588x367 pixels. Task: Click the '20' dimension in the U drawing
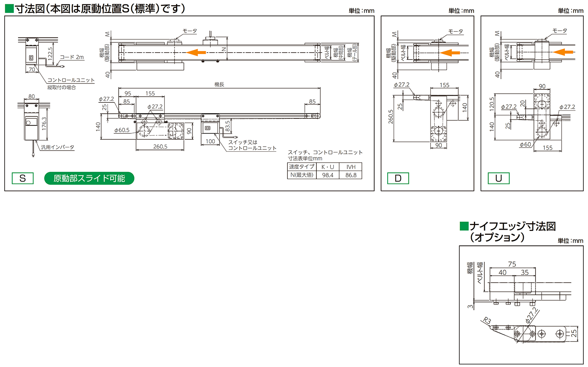click(522, 104)
